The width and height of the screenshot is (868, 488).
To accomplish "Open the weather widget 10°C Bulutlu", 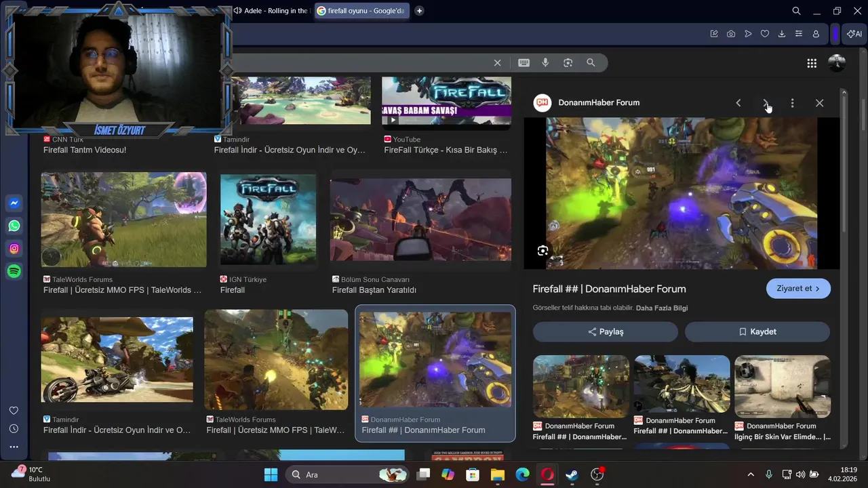I will [31, 474].
